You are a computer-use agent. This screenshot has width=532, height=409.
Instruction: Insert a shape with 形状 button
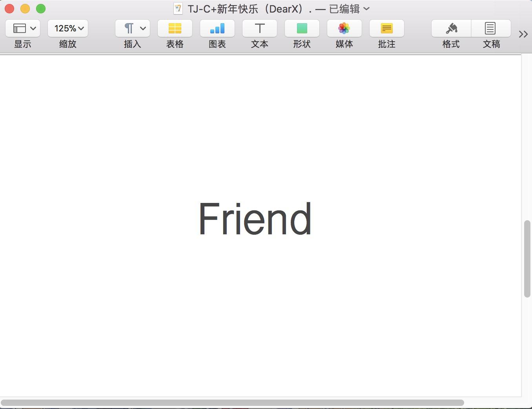[x=302, y=28]
